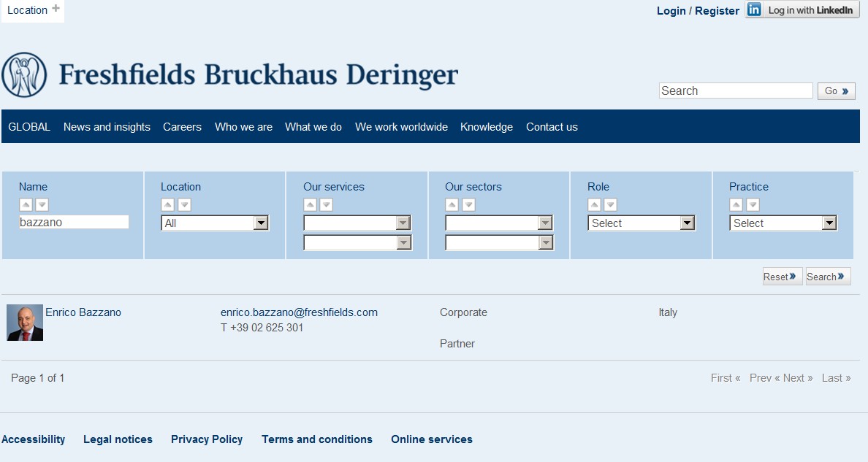Screen dimensions: 868x462
Task: Click the Register link
Action: (717, 10)
